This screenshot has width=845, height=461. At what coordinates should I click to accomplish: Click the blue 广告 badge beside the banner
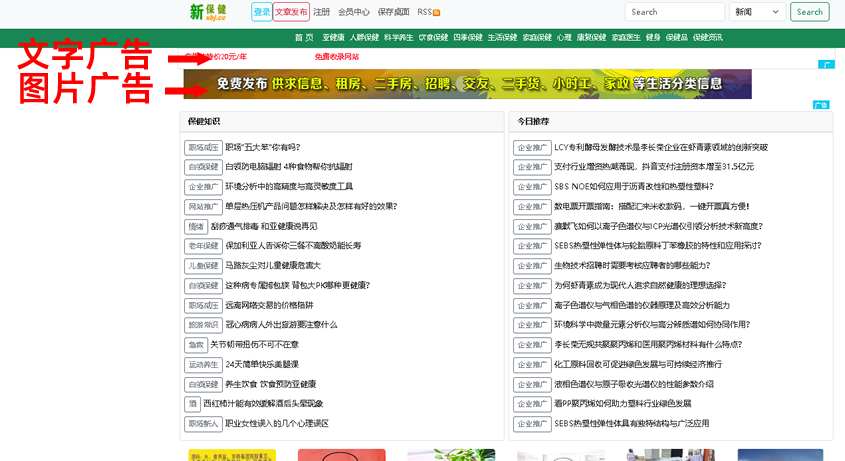[820, 105]
